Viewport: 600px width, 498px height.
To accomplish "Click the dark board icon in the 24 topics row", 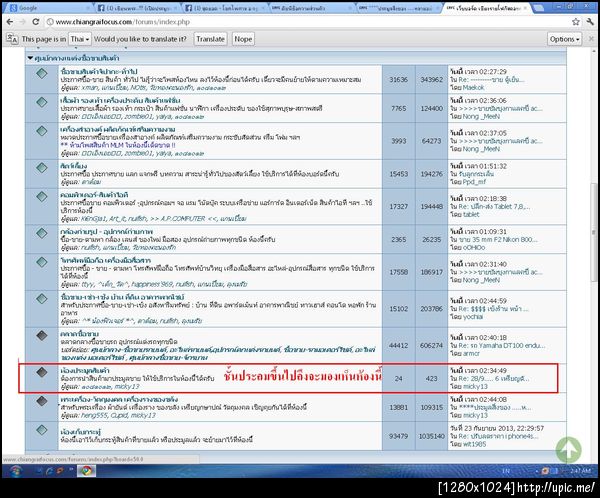I will tap(42, 372).
